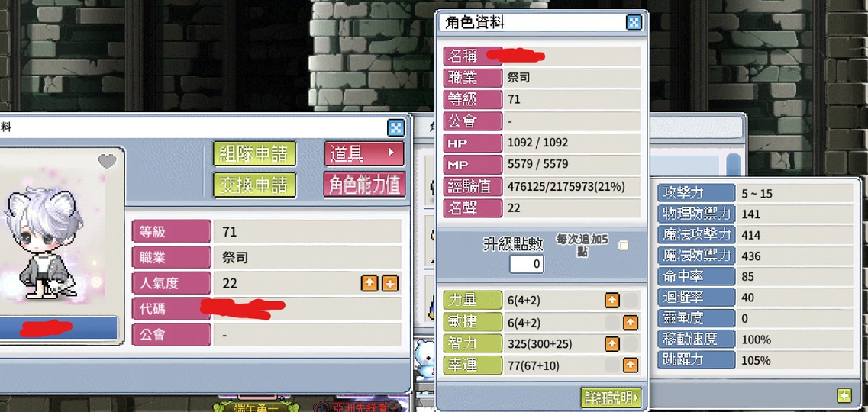Screen dimensions: 868x412
Task: Lower popularity with the down arrow
Action: [x=389, y=283]
